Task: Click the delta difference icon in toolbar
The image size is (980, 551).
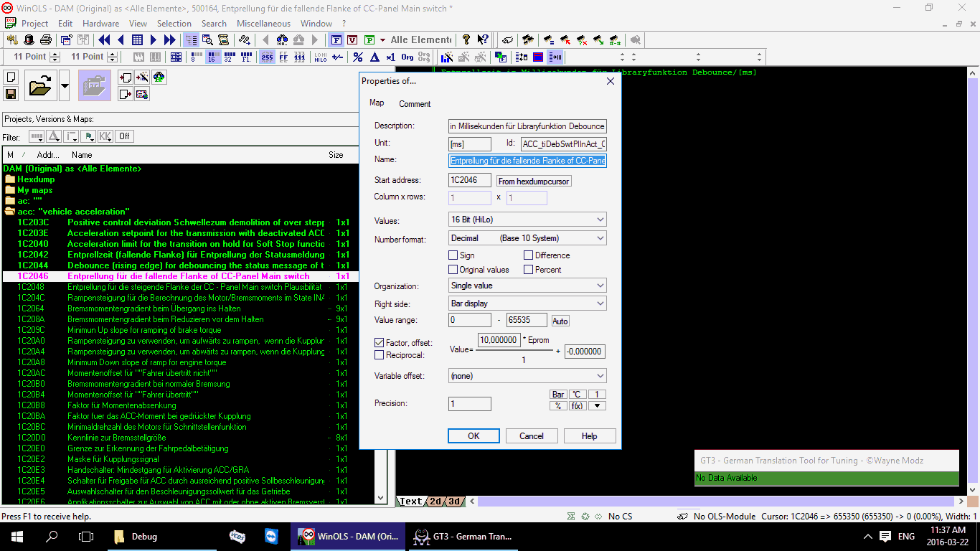Action: tap(374, 57)
